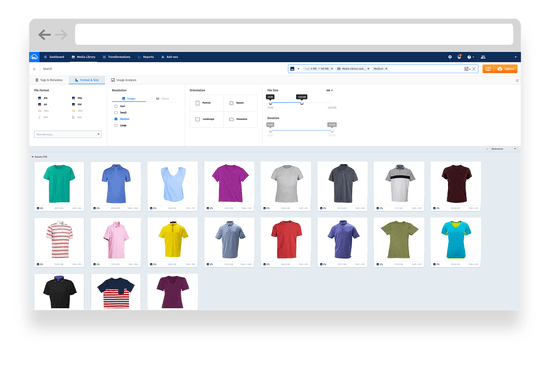Check the Landscape orientation checkbox
The height and width of the screenshot is (371, 550).
click(x=197, y=119)
